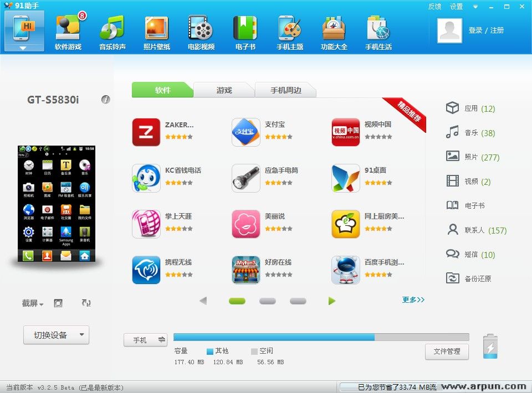Open the 支付宝 Alipay app icon
The image size is (532, 393).
coord(245,132)
